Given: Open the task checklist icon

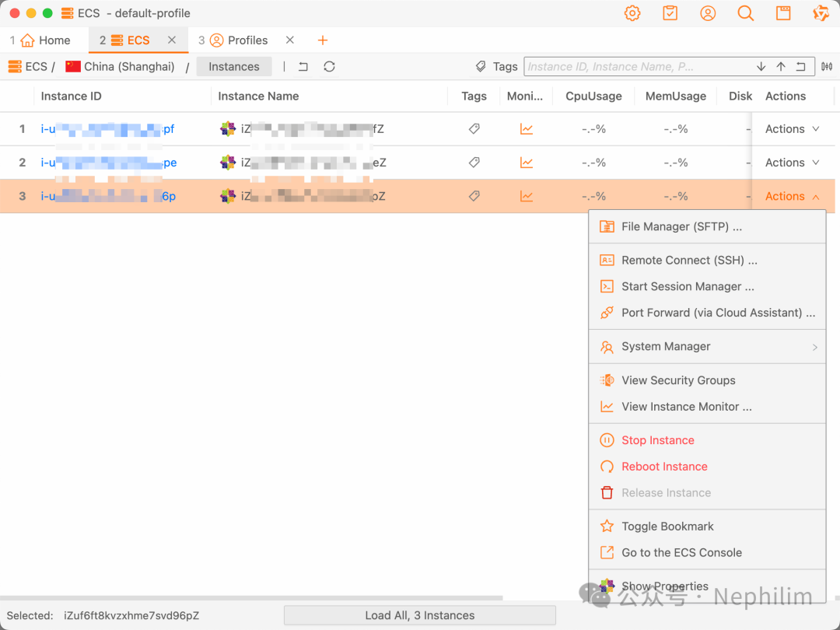Looking at the screenshot, I should (670, 13).
